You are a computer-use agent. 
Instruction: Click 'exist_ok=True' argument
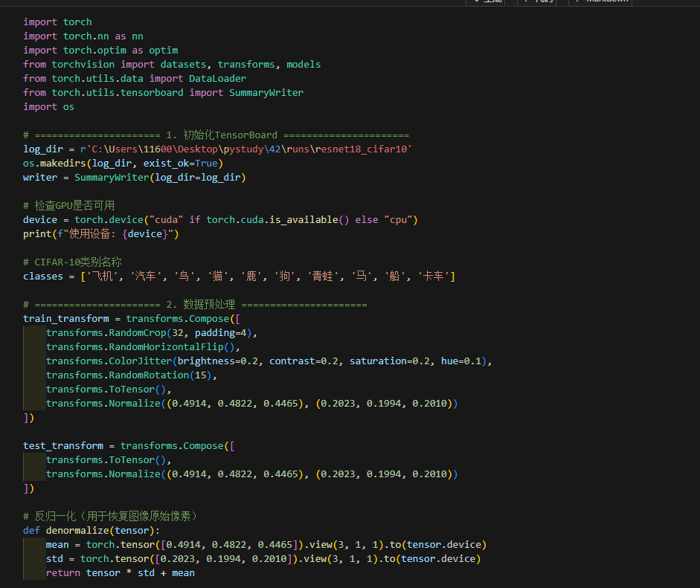(180, 164)
